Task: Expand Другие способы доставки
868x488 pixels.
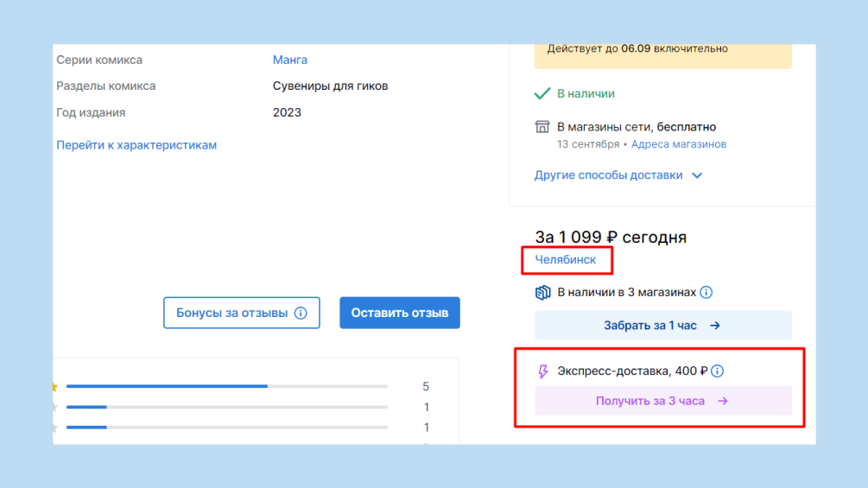Action: click(x=618, y=175)
